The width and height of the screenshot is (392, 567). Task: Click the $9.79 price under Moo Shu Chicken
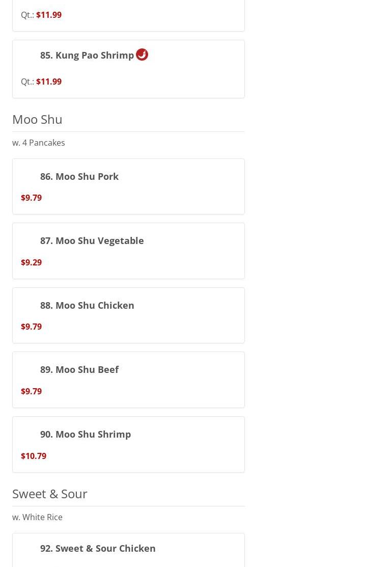(32, 327)
